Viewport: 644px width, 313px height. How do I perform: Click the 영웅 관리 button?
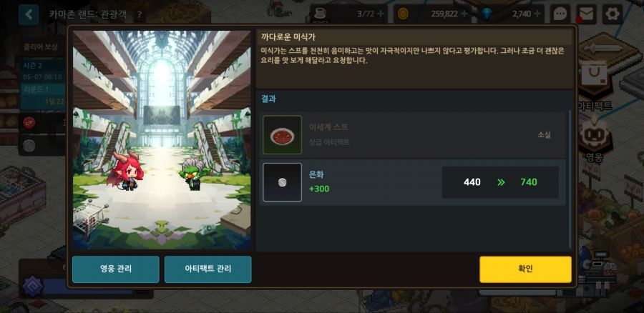116,269
